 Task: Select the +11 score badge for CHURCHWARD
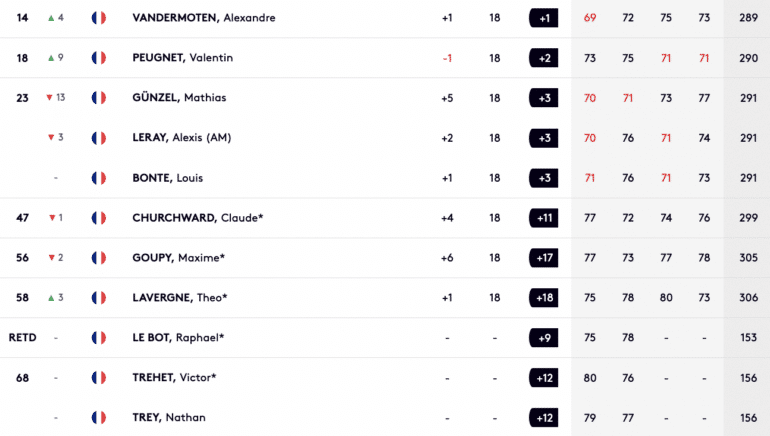click(x=544, y=218)
